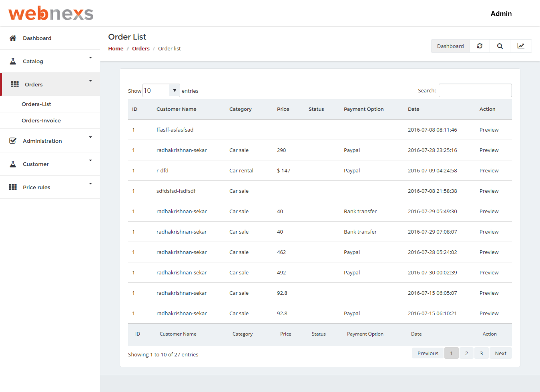Preview the order dated 2016-07-29 05:49:30

[489, 211]
